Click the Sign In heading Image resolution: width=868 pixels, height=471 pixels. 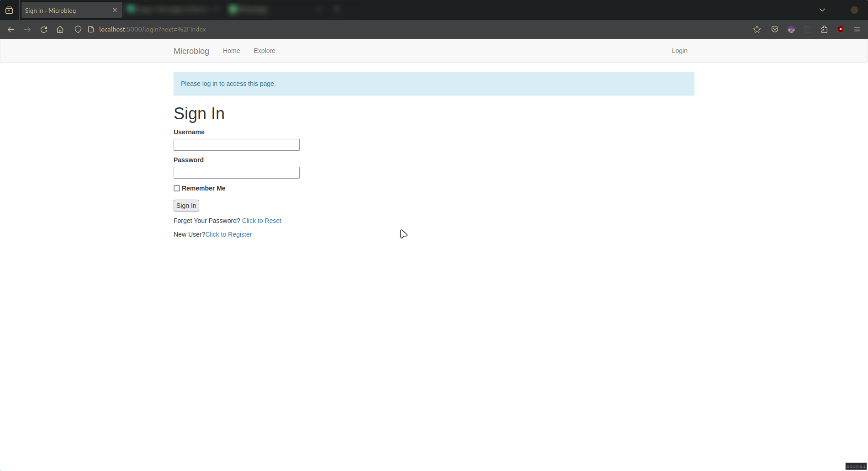(x=199, y=114)
